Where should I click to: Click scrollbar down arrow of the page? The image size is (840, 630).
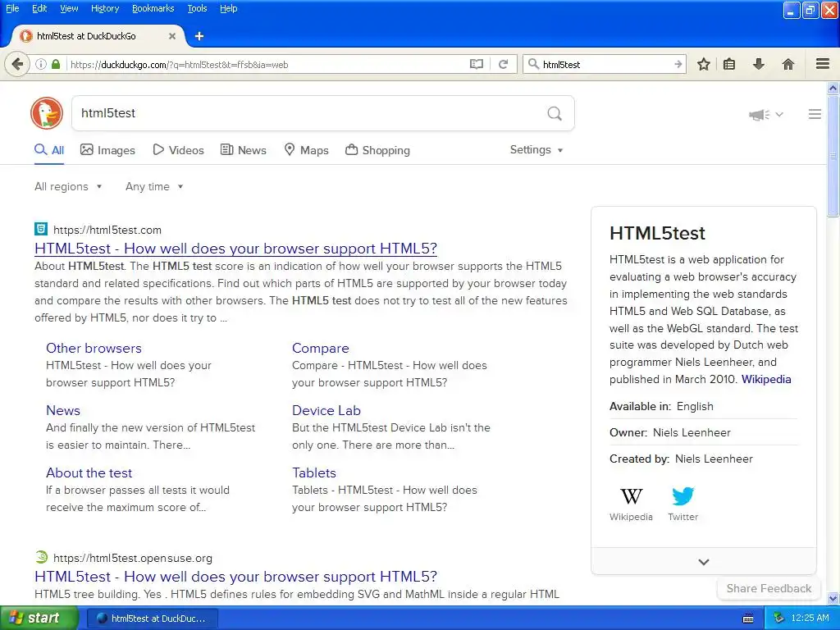(x=833, y=599)
